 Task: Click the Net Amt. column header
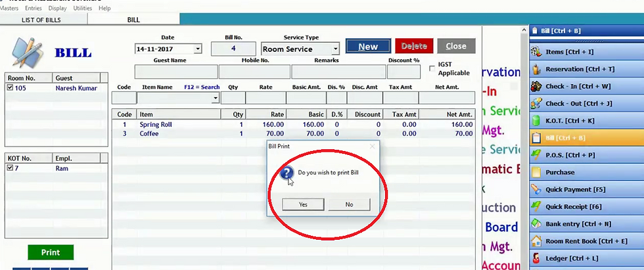pos(447,114)
